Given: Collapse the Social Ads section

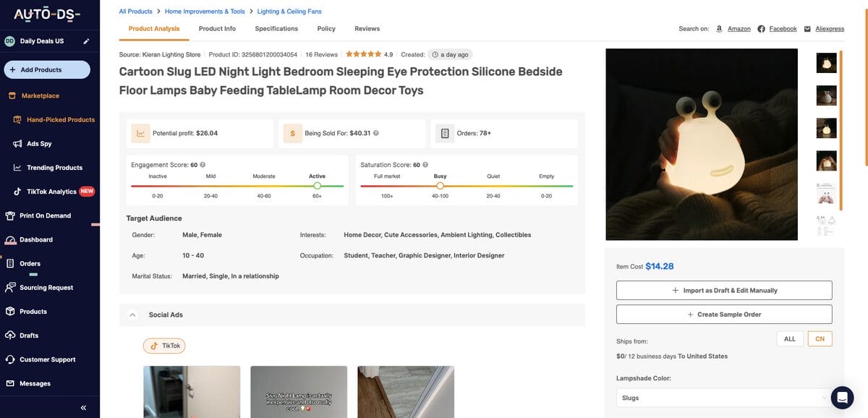Looking at the screenshot, I should 132,315.
